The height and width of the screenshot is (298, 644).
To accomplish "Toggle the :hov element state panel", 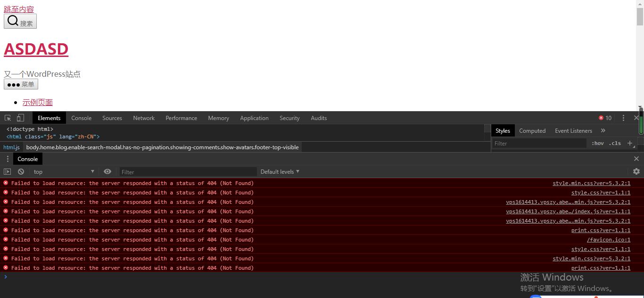I will click(597, 143).
